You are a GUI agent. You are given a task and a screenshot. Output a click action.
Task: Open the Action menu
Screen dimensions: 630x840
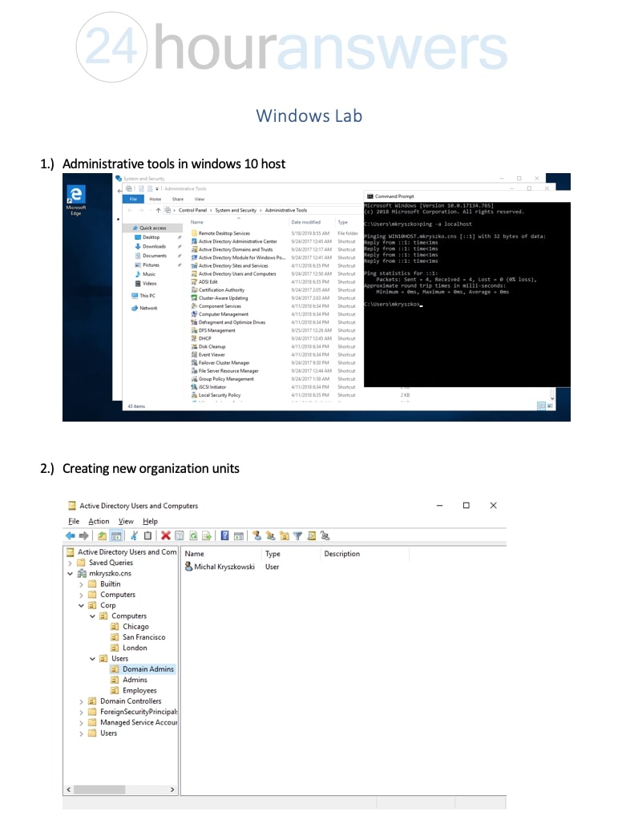(99, 521)
